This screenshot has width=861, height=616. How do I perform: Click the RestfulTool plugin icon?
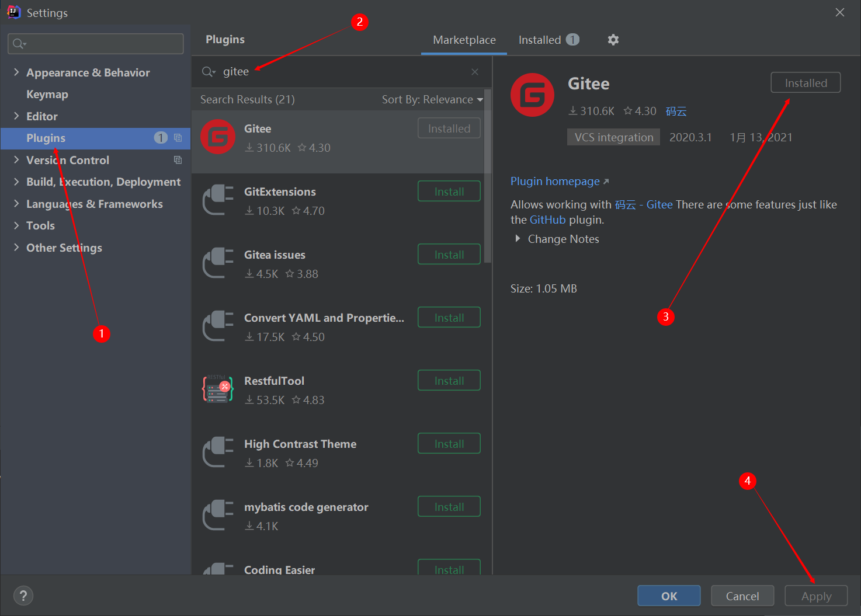[x=218, y=389]
